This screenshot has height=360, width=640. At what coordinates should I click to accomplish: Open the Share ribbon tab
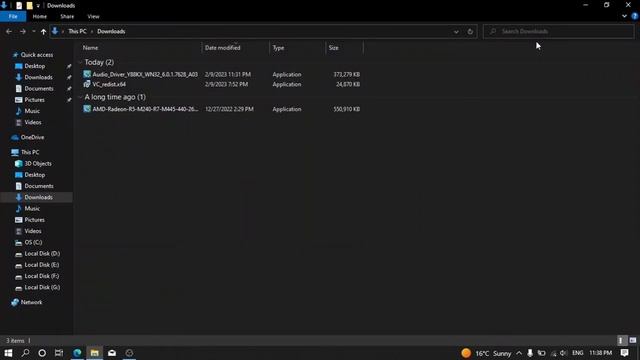(x=67, y=16)
